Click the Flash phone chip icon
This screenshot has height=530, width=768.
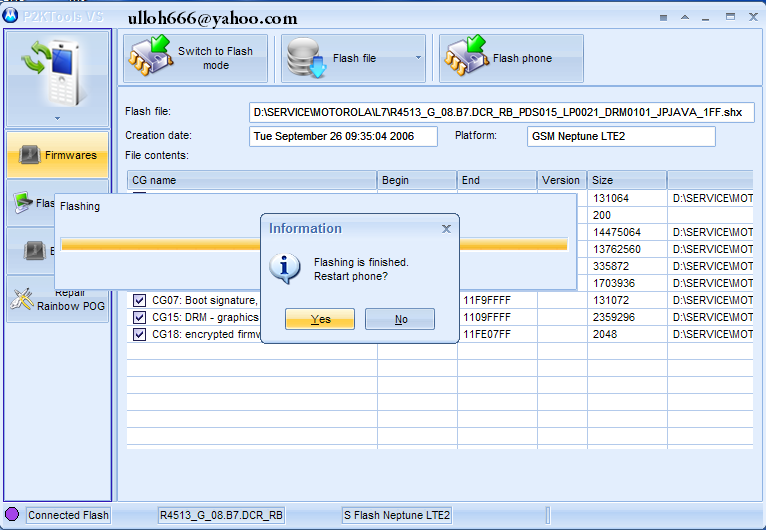point(466,56)
